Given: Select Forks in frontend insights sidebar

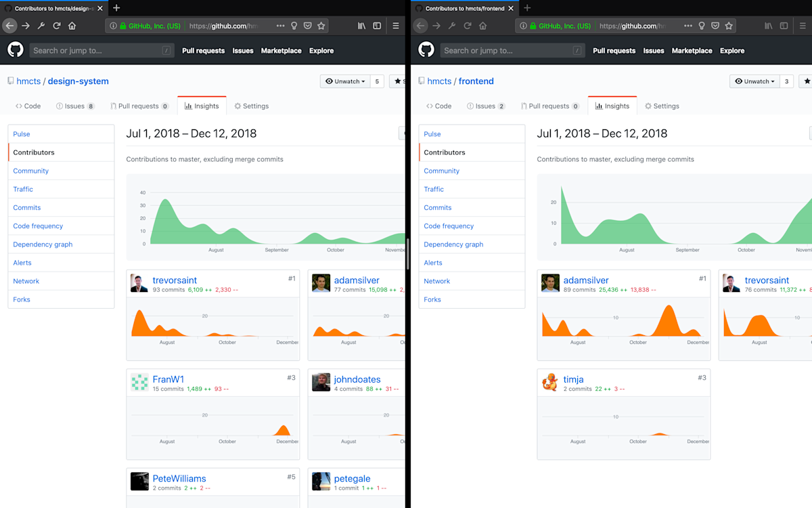Looking at the screenshot, I should [472, 299].
